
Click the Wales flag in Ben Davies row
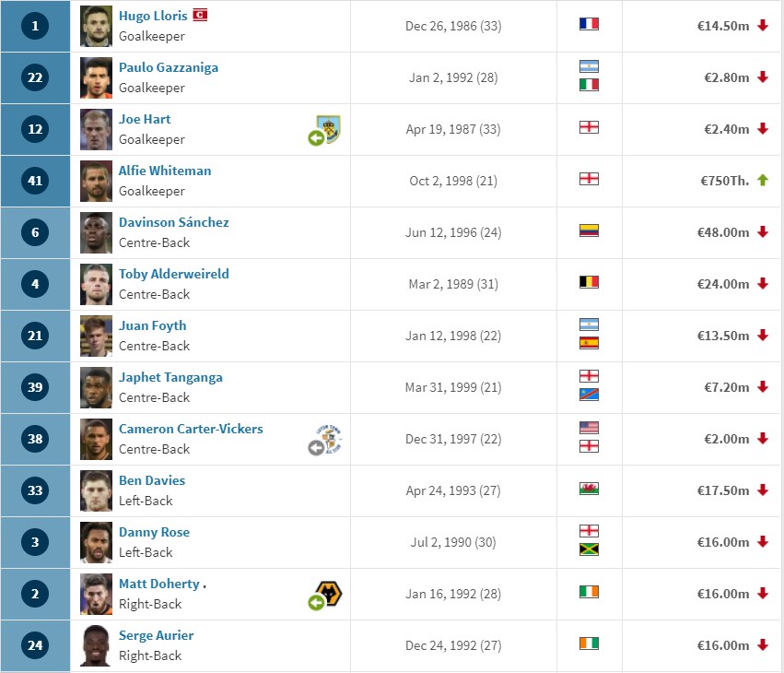[x=589, y=489]
